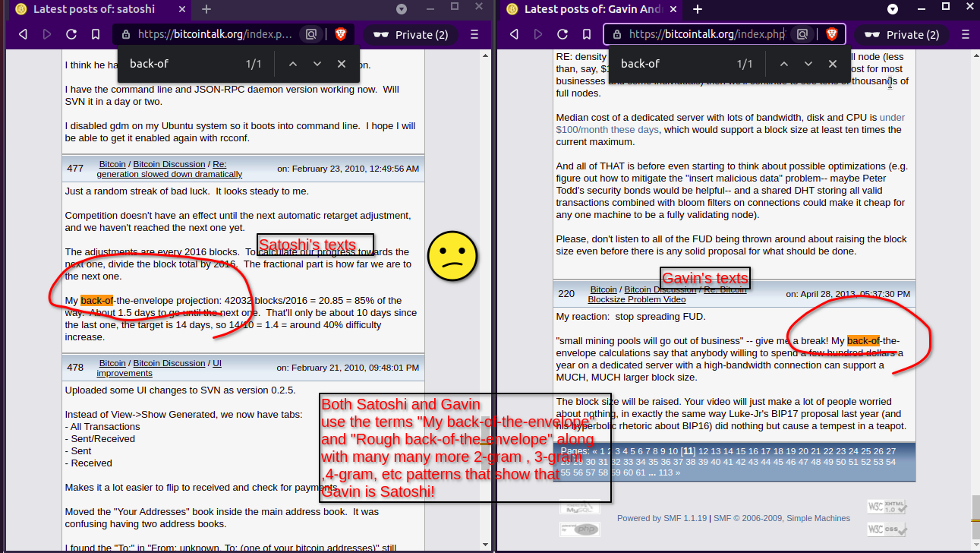Open new tab in satoshi window
The height and width of the screenshot is (553, 980).
206,9
